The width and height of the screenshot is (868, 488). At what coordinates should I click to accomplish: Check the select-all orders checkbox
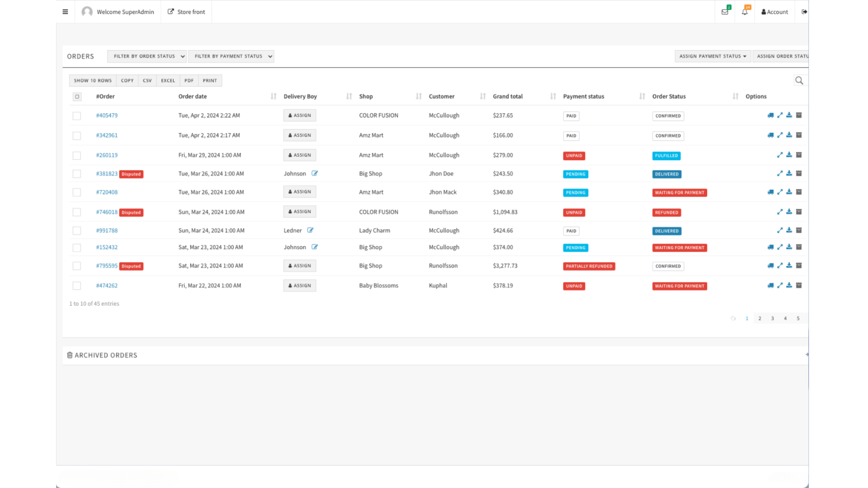coord(77,96)
